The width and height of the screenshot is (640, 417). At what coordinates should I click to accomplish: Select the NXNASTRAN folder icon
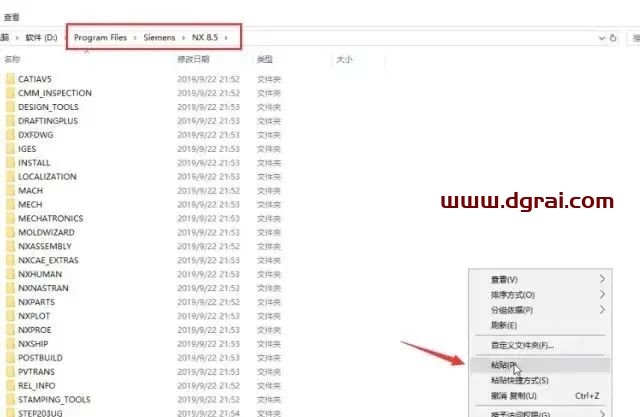(x=11, y=288)
